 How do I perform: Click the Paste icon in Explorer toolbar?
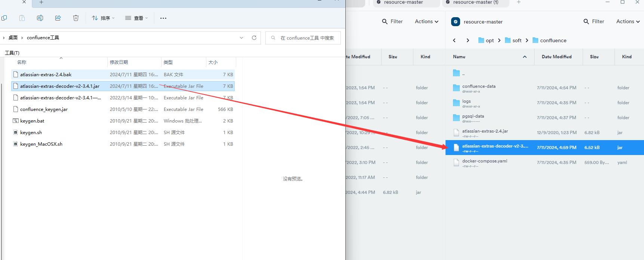pos(22,18)
